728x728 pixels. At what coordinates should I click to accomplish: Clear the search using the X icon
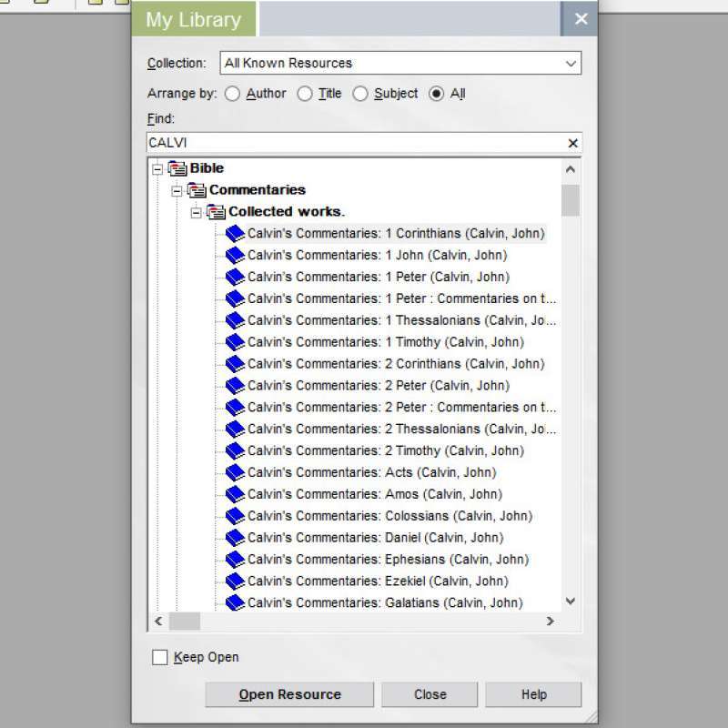click(572, 143)
